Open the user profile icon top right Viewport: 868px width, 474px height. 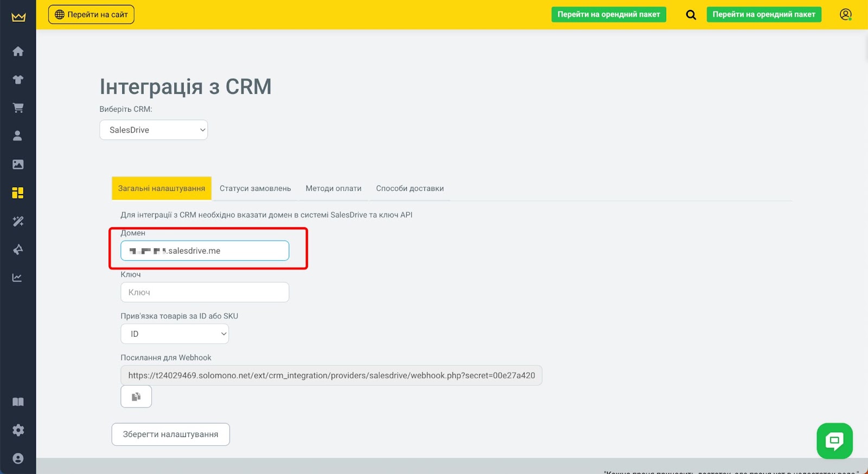click(845, 15)
